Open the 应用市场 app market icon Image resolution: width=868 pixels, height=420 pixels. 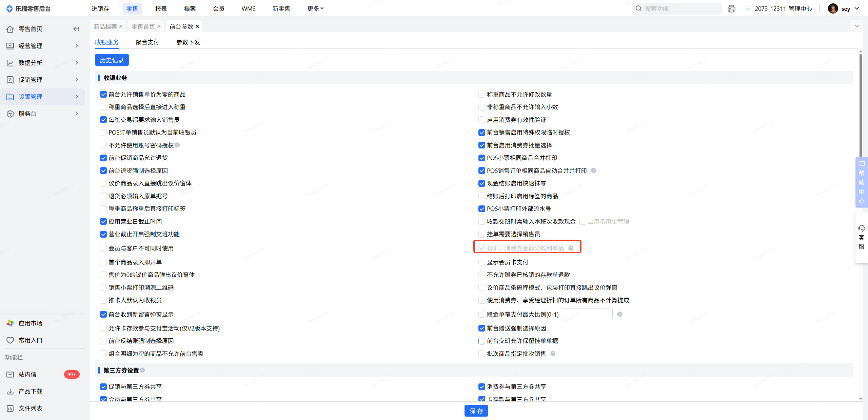tap(10, 323)
